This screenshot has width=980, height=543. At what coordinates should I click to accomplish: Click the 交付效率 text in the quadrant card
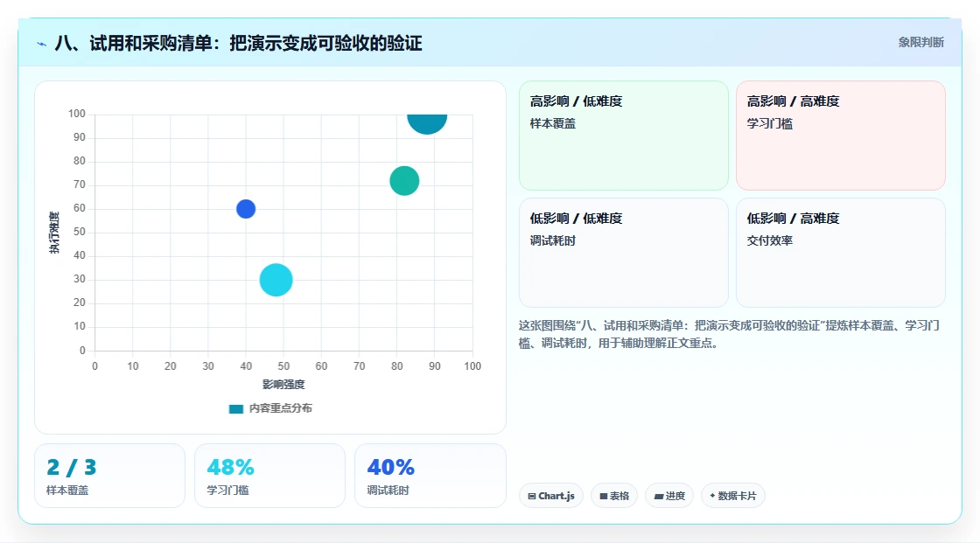tap(769, 240)
